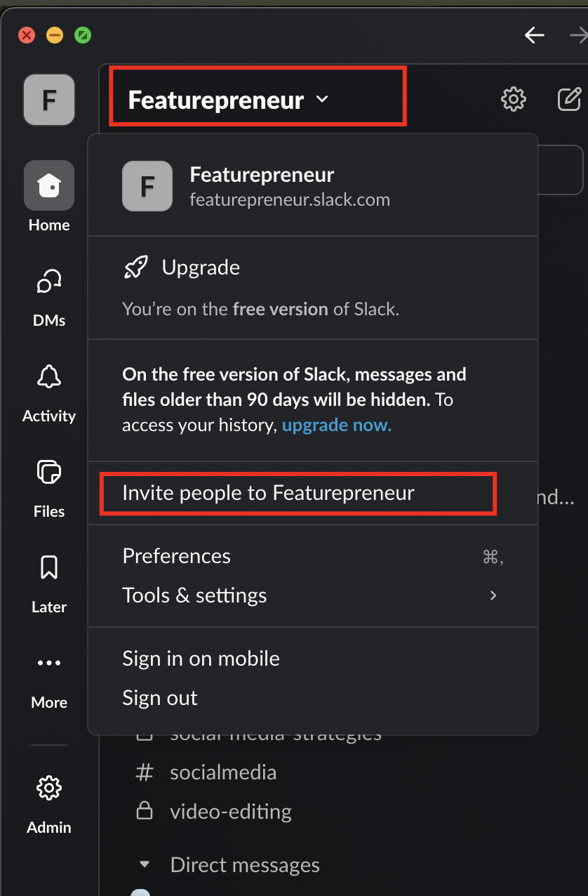
Task: Select Invite people to Featurepreneur
Action: point(268,493)
